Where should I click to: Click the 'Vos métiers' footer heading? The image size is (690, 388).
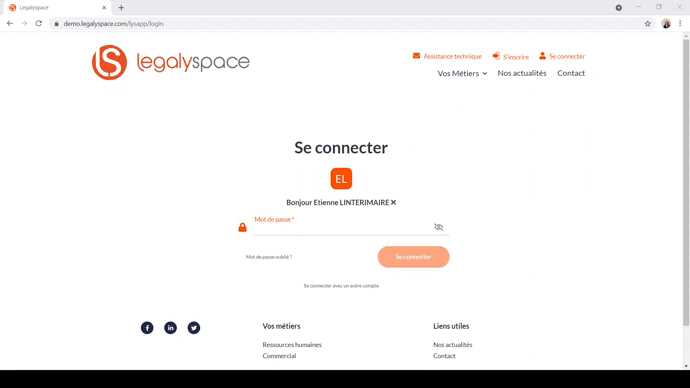click(281, 326)
